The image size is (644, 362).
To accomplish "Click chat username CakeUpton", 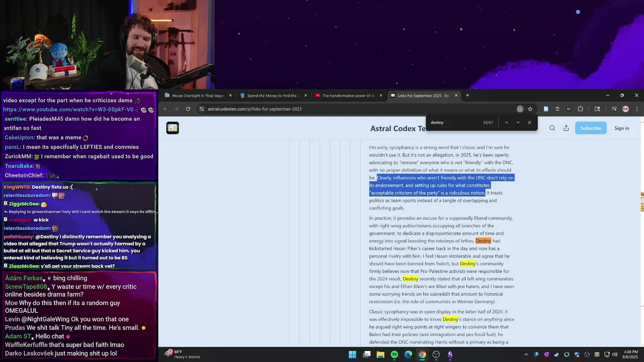I will (19, 137).
